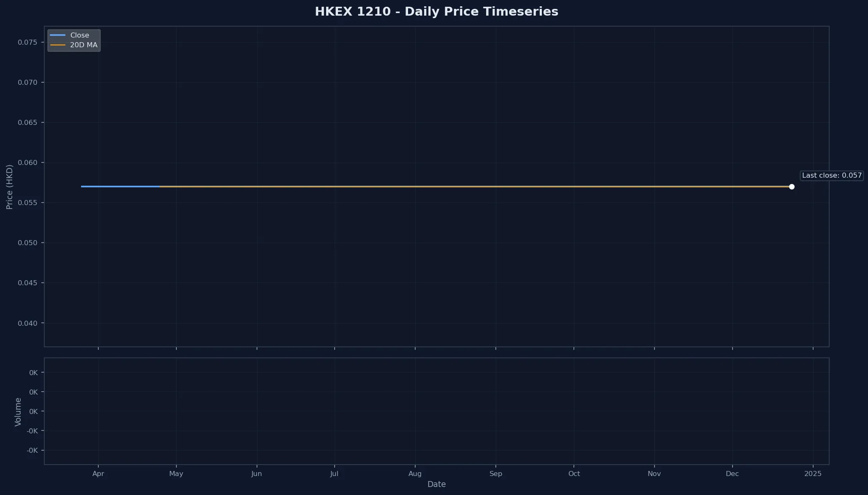Select the Date axis label
The width and height of the screenshot is (868, 495).
pos(436,484)
